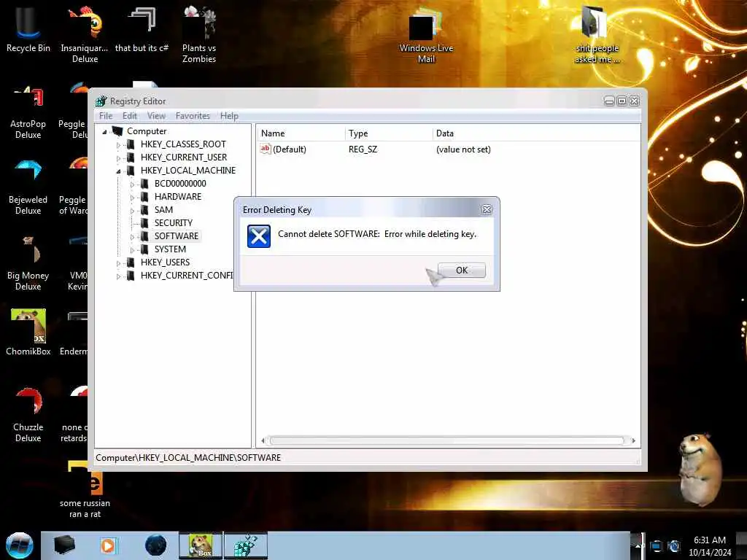Viewport: 747px width, 560px height.
Task: Expand the HKEY_CURRENT_CONFIG key
Action: (x=118, y=276)
